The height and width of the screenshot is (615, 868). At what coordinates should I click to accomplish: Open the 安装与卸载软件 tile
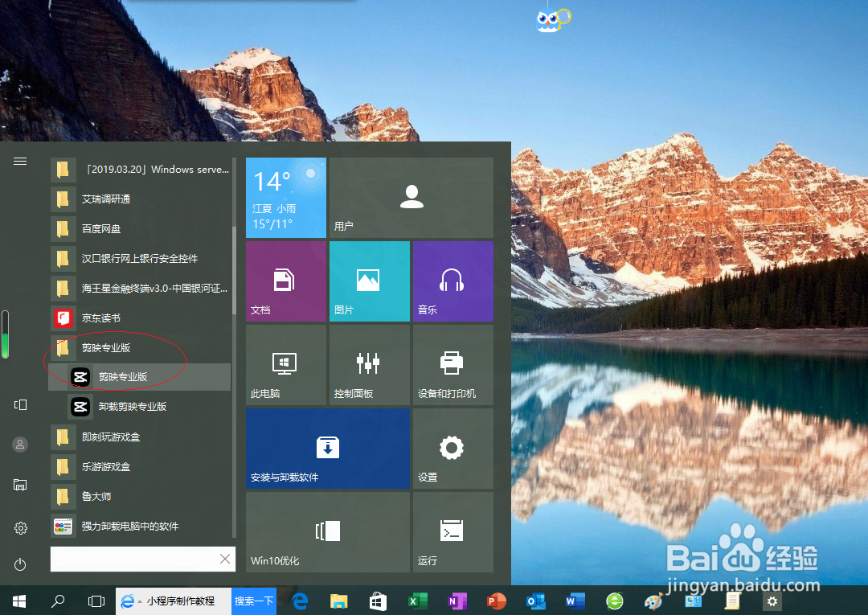tap(328, 449)
